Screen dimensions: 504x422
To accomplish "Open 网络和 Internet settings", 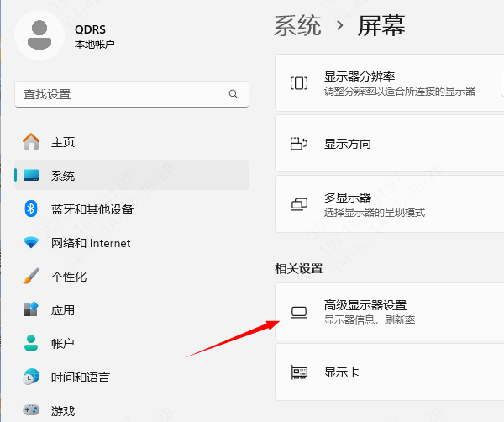I will click(x=132, y=243).
